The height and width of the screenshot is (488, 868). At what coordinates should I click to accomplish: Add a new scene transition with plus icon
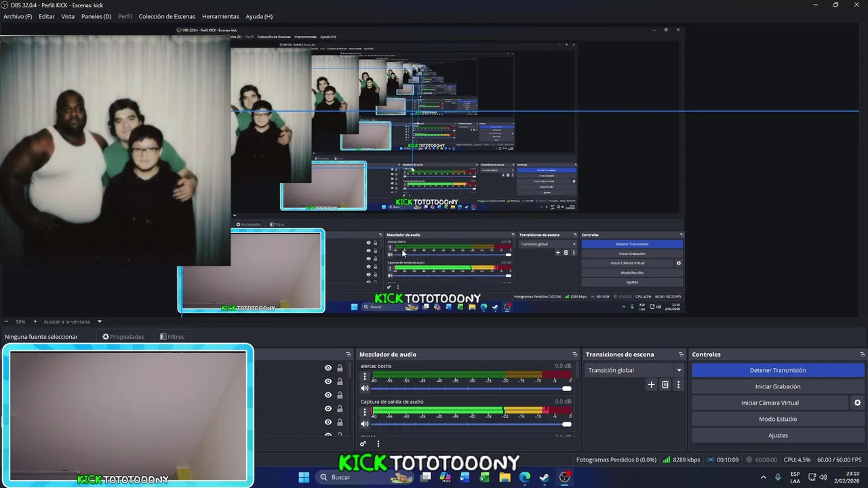(x=651, y=384)
